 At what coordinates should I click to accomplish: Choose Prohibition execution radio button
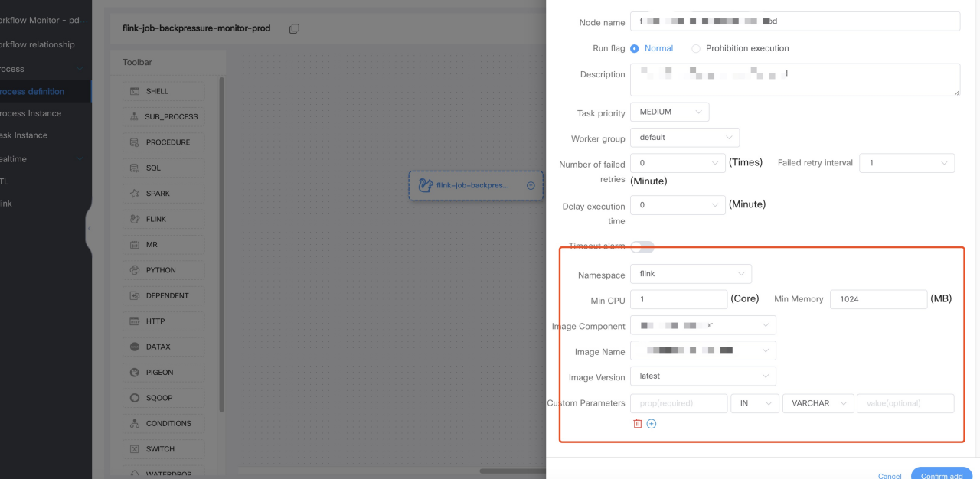click(696, 48)
